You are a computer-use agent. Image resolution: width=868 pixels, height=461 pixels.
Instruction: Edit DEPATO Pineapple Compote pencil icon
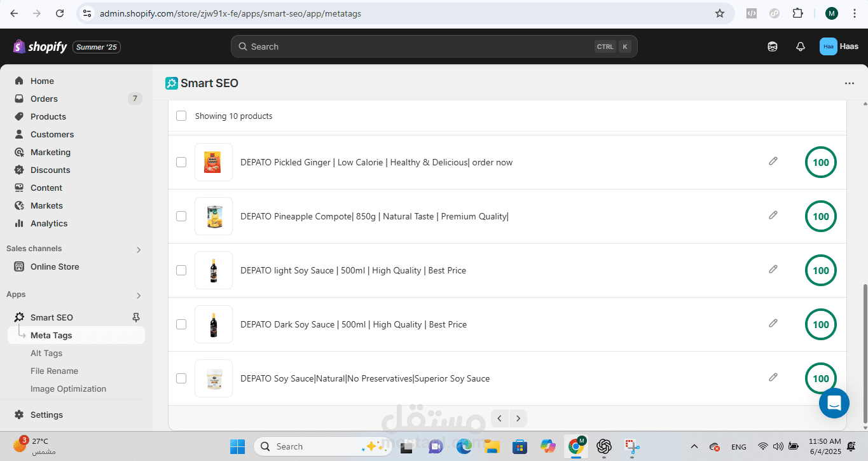(773, 215)
